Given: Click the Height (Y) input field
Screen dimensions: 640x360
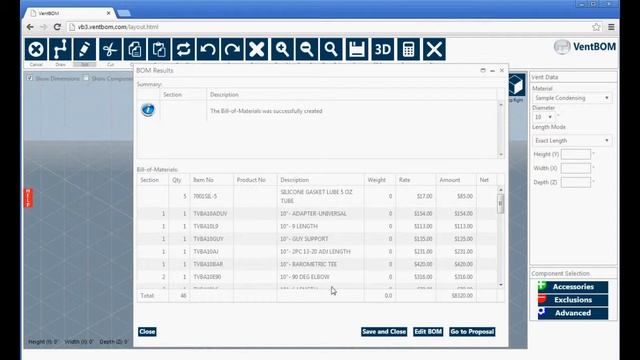Looking at the screenshot, I should tap(576, 154).
